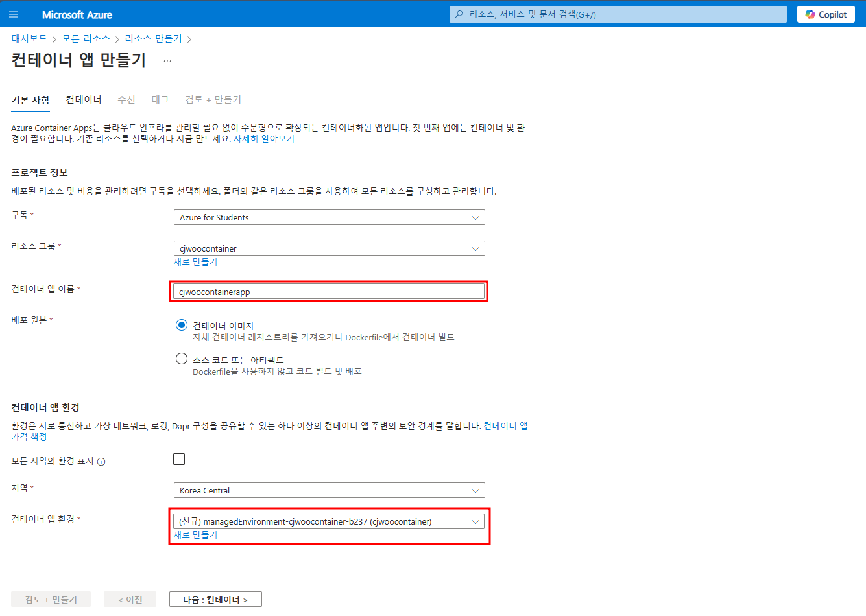
Task: Open the ellipsis menu beside page title
Action: [167, 60]
